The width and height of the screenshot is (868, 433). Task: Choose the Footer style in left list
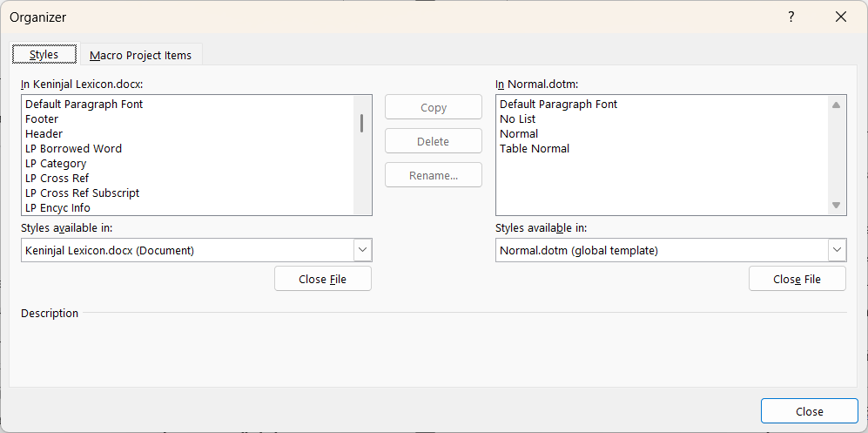[42, 118]
